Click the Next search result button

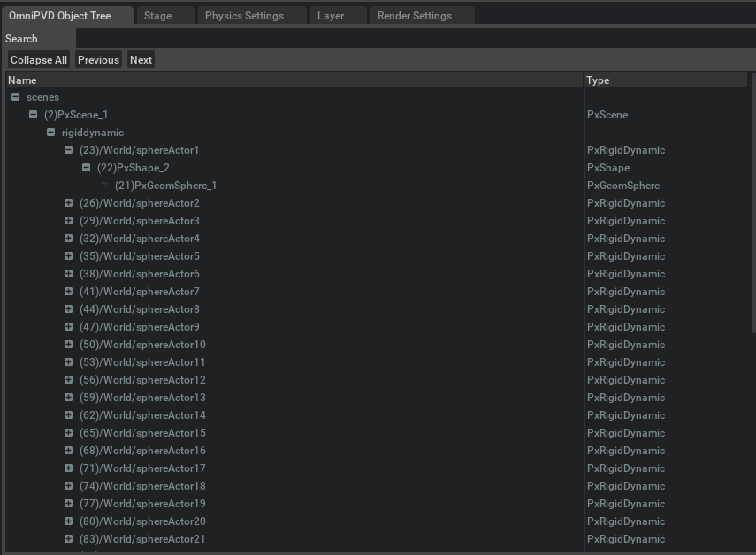(x=141, y=60)
